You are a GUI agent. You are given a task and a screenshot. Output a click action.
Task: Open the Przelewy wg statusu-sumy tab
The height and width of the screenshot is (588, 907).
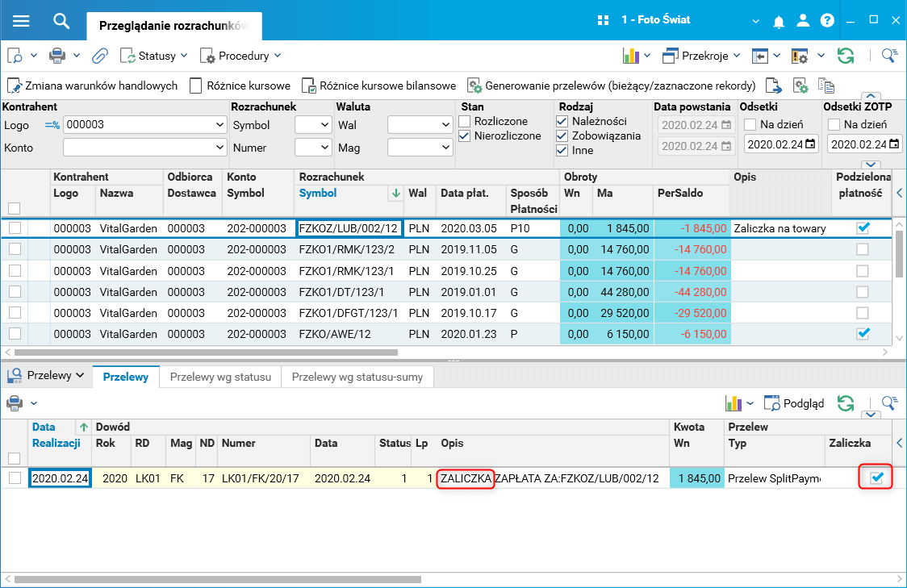(x=357, y=377)
